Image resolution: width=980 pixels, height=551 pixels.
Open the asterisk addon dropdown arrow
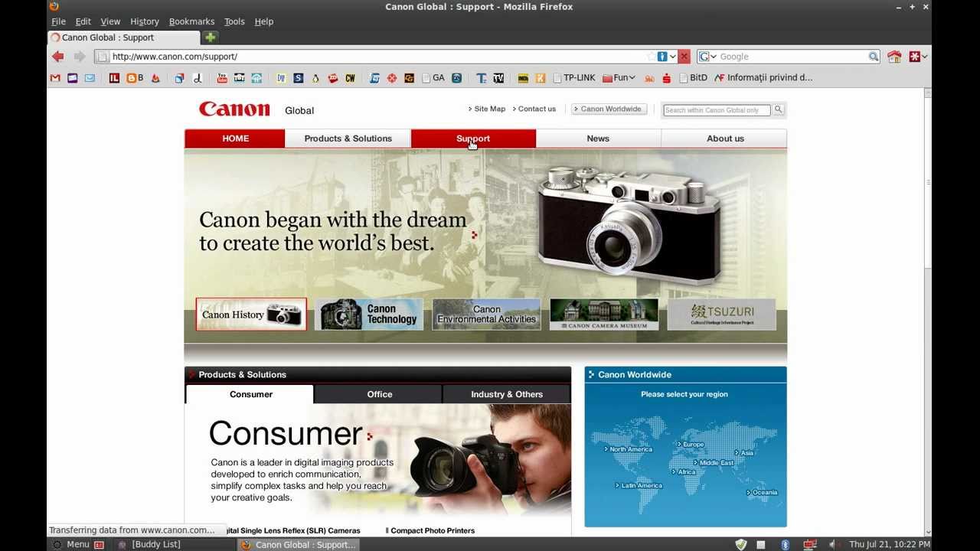tap(925, 57)
